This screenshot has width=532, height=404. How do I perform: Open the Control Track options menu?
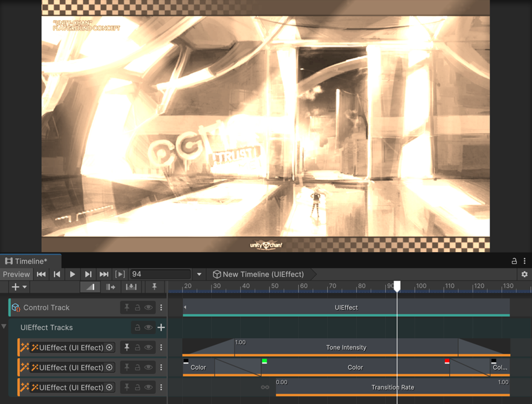click(x=161, y=308)
